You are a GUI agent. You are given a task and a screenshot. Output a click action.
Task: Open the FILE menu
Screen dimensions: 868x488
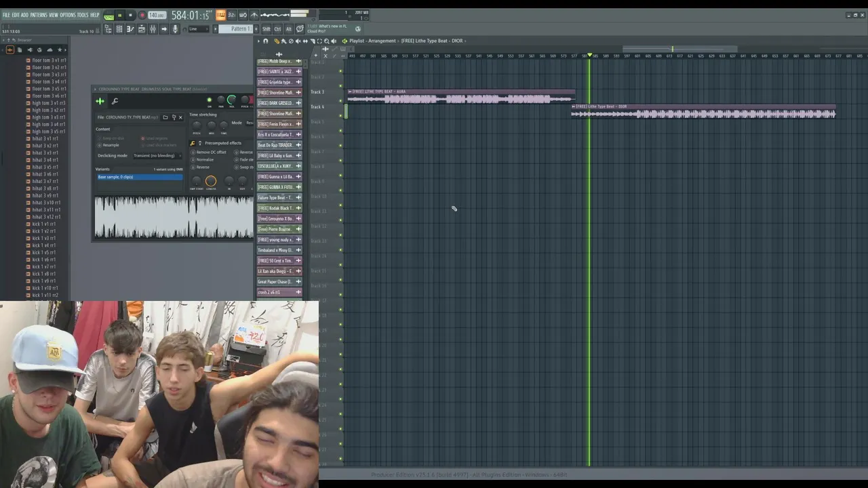(6, 15)
